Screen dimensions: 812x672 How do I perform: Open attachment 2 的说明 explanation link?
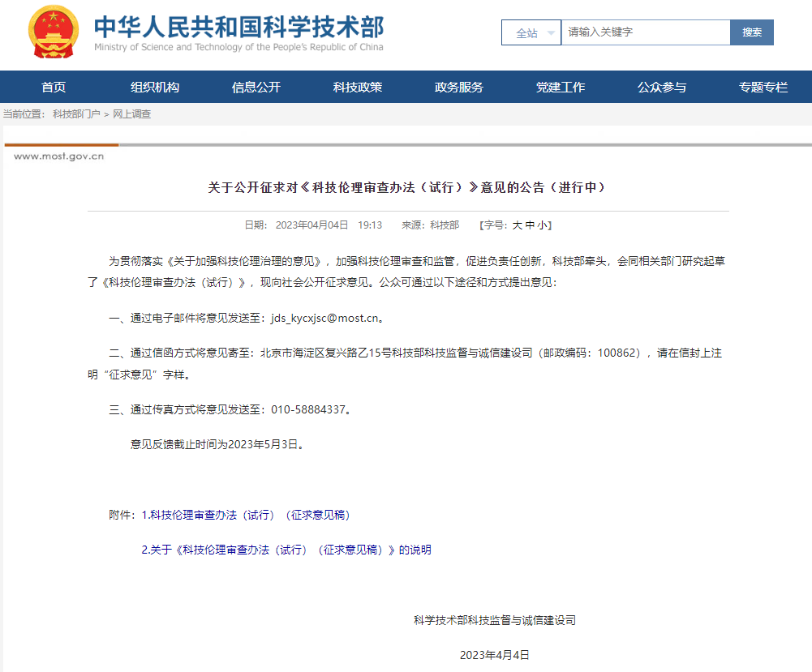286,550
